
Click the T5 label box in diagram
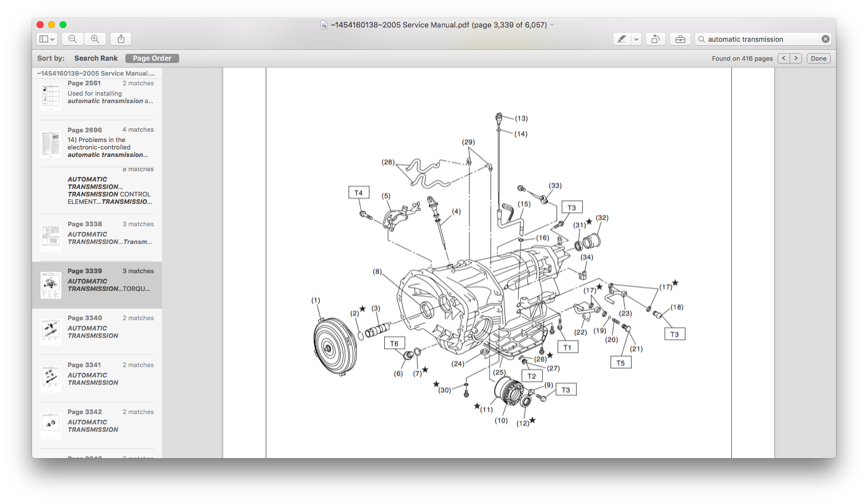pos(621,363)
